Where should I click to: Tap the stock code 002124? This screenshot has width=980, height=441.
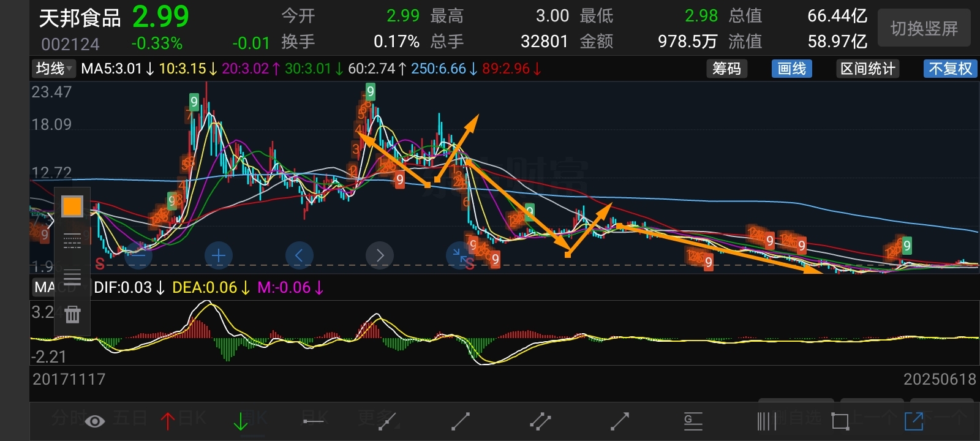coord(70,44)
